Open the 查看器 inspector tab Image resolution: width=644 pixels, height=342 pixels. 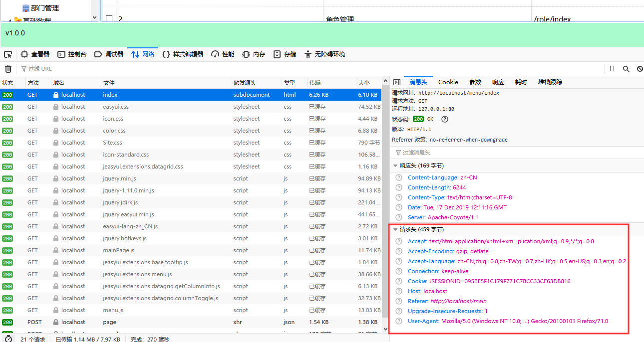pyautogui.click(x=35, y=54)
